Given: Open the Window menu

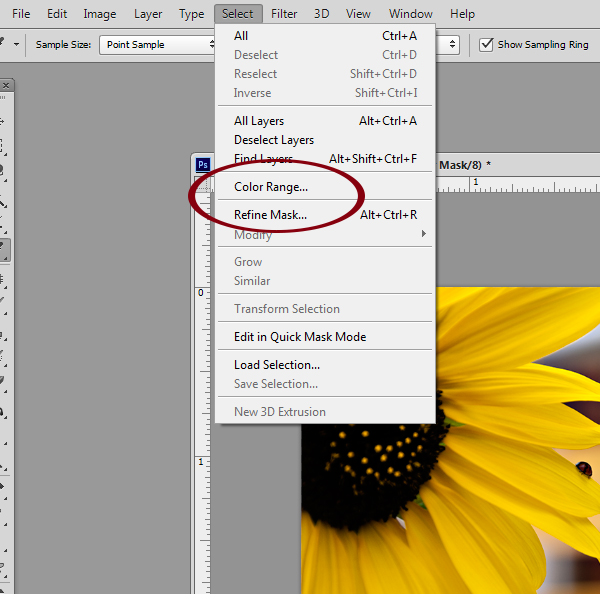Looking at the screenshot, I should pyautogui.click(x=411, y=14).
